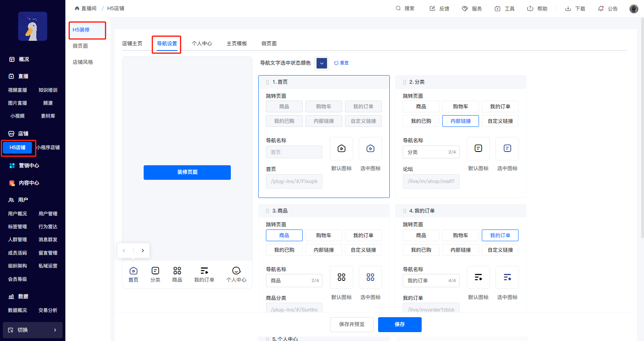This screenshot has height=341, width=644.
Task: Select selected-state icon for 我的订单 navigation
Action: point(507,277)
